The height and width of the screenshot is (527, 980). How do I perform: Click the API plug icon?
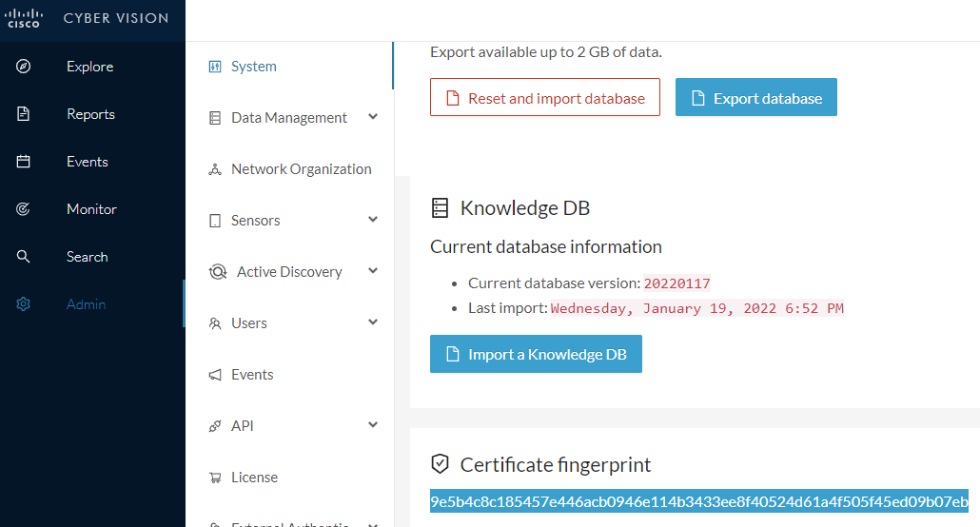pyautogui.click(x=215, y=426)
